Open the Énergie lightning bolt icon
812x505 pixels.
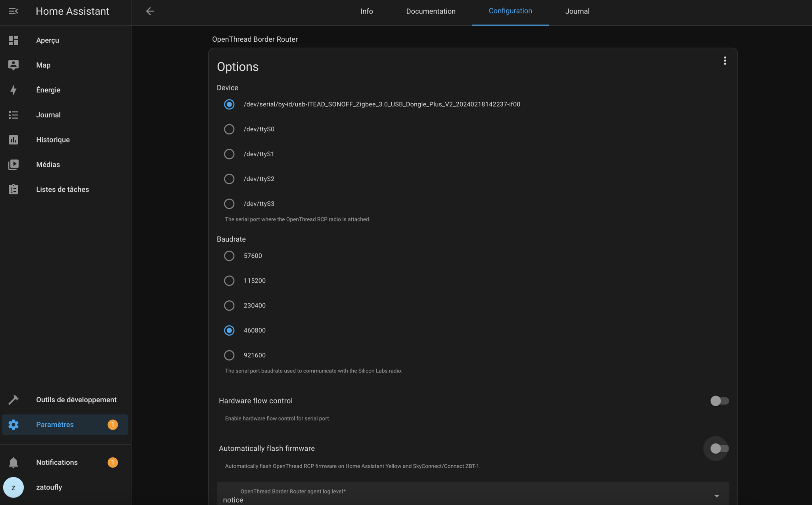13,90
